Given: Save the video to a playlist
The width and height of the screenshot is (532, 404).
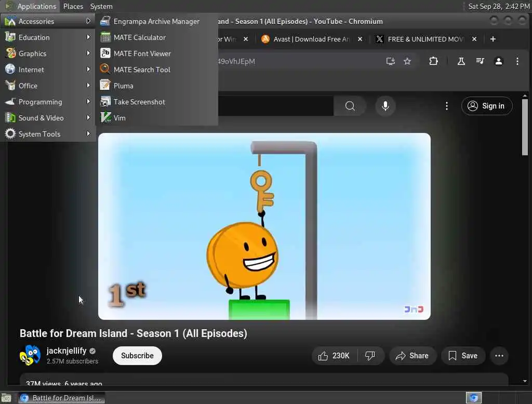Looking at the screenshot, I should point(463,356).
